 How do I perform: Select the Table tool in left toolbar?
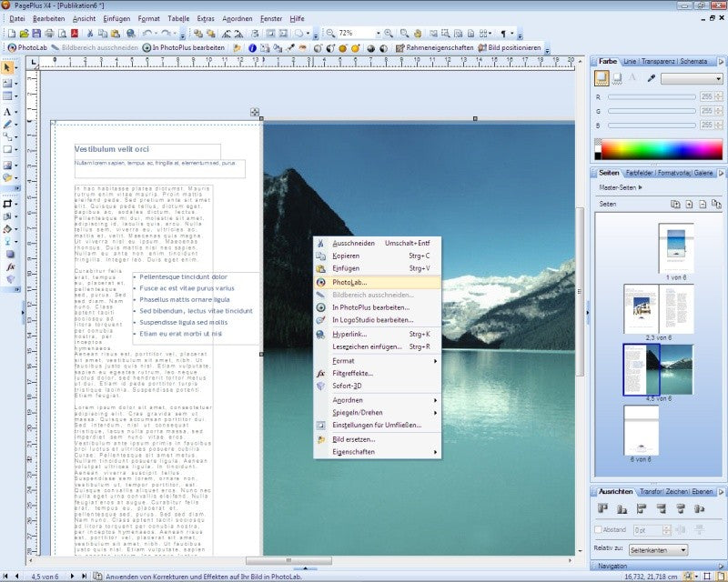coord(7,96)
